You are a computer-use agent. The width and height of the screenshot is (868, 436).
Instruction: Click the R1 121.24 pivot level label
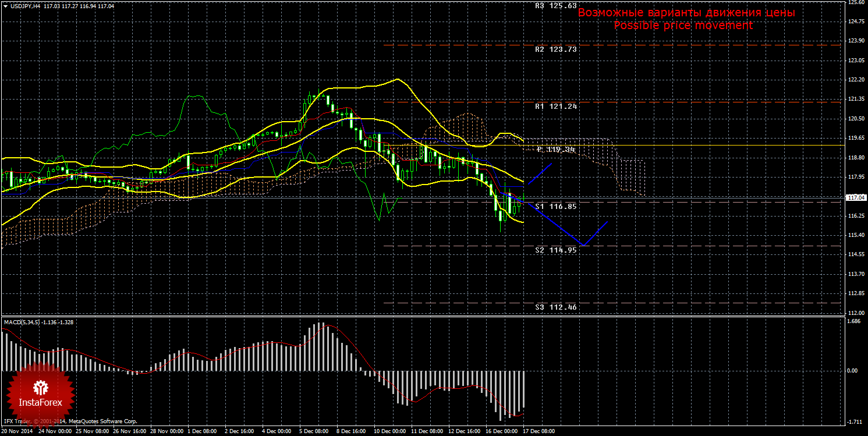555,107
